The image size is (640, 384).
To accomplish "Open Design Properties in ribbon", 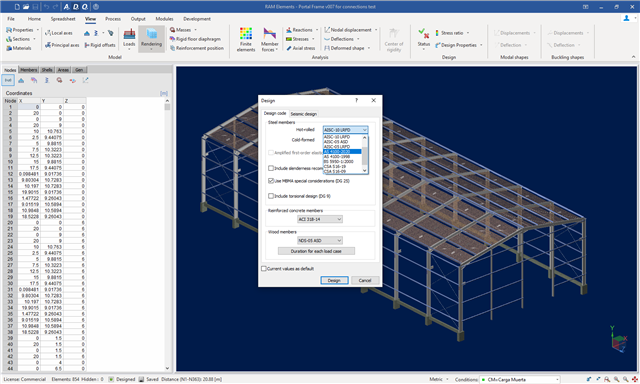I will [456, 45].
